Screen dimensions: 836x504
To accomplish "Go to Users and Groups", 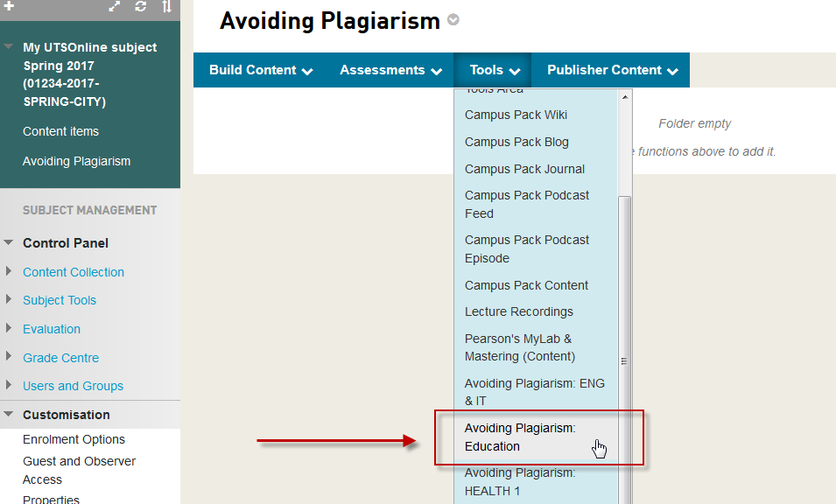I will 73,386.
